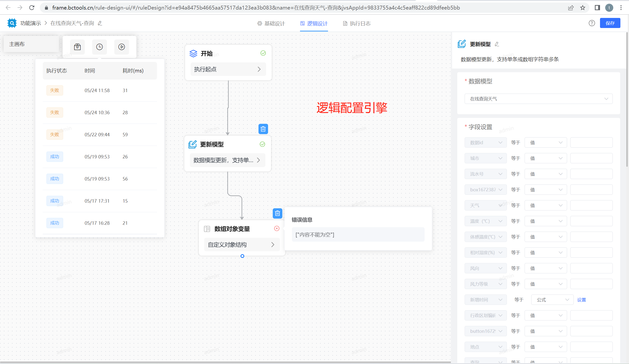The width and height of the screenshot is (629, 364).
Task: Click value input field for 温度 (℃)
Action: click(591, 221)
